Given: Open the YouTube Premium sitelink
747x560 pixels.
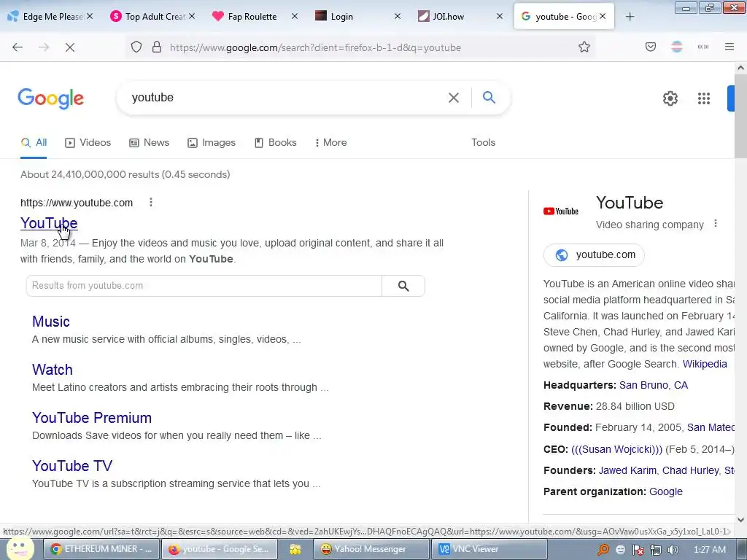Looking at the screenshot, I should (x=92, y=418).
